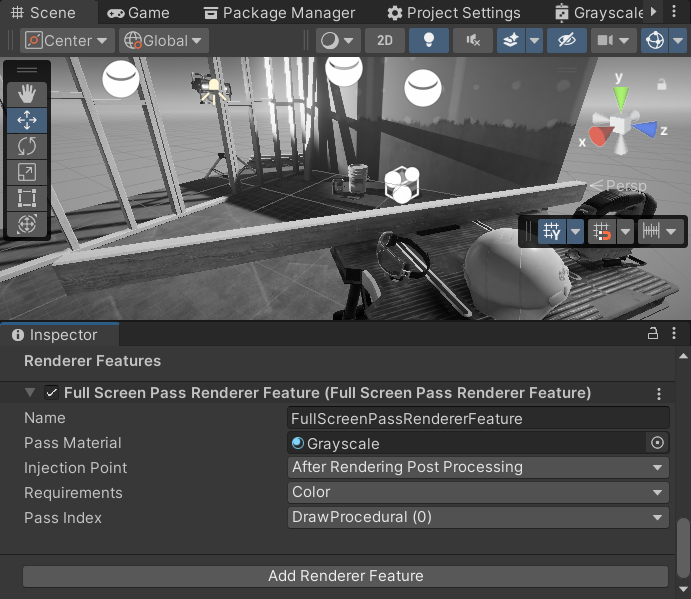
Task: Click the Pass Material object picker icon
Action: [657, 443]
